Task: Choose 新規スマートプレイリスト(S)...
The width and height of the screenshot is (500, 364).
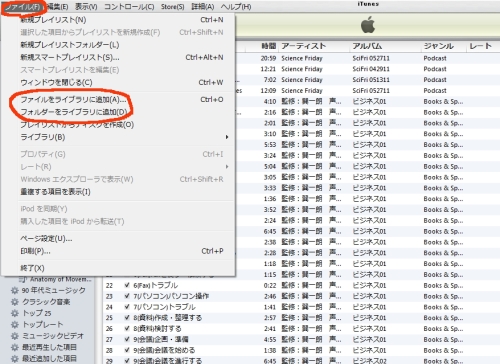Action: (x=122, y=57)
